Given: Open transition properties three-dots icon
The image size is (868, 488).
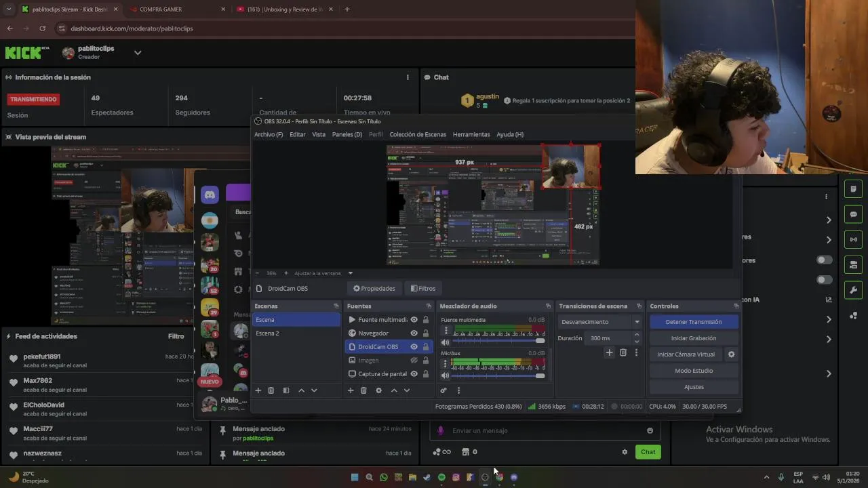Looking at the screenshot, I should coord(636,352).
